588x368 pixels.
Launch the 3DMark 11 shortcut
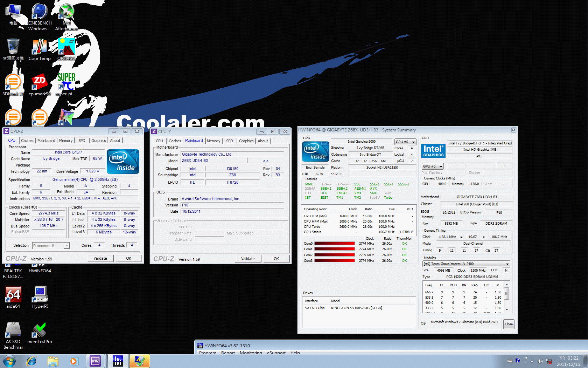tap(13, 85)
